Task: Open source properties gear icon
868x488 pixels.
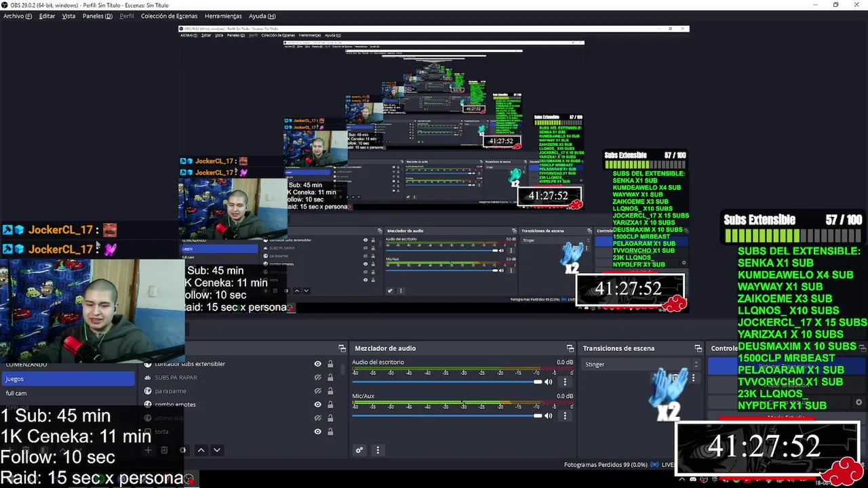Action: [x=182, y=450]
